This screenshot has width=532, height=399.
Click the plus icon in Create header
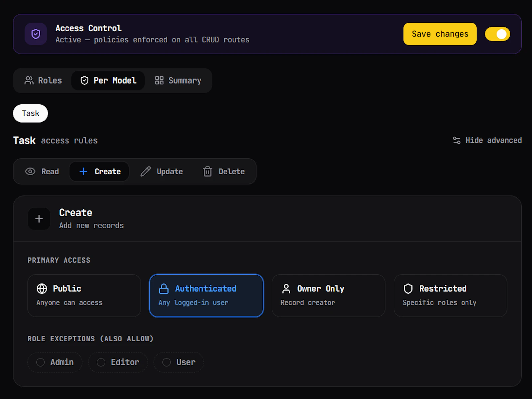point(39,219)
